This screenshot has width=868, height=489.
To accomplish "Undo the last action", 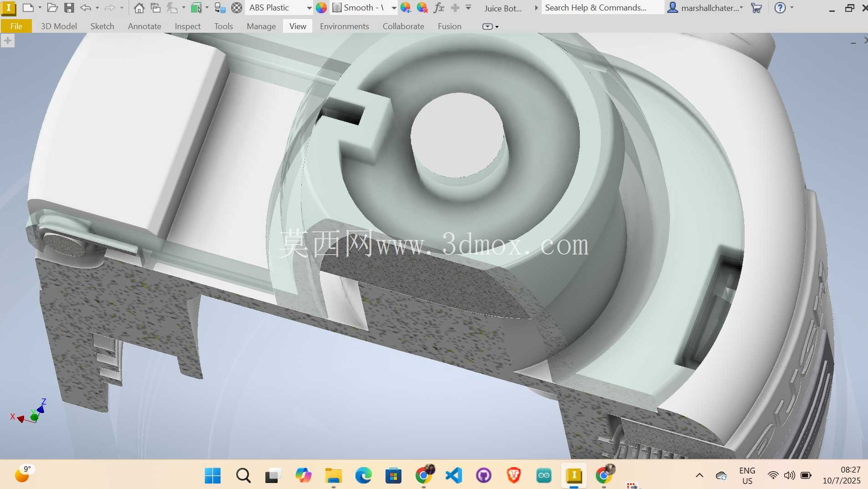I will pos(86,8).
